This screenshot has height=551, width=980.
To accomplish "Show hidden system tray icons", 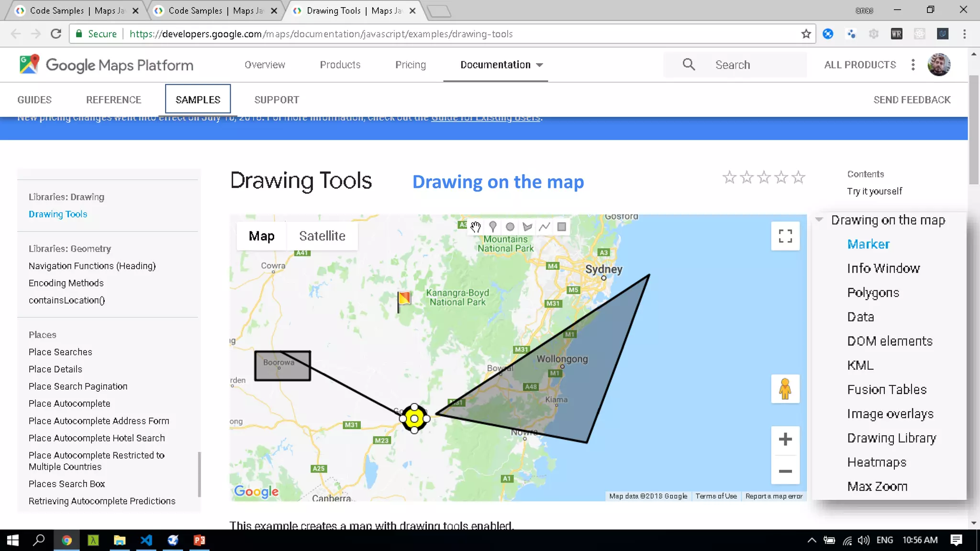I will (812, 540).
